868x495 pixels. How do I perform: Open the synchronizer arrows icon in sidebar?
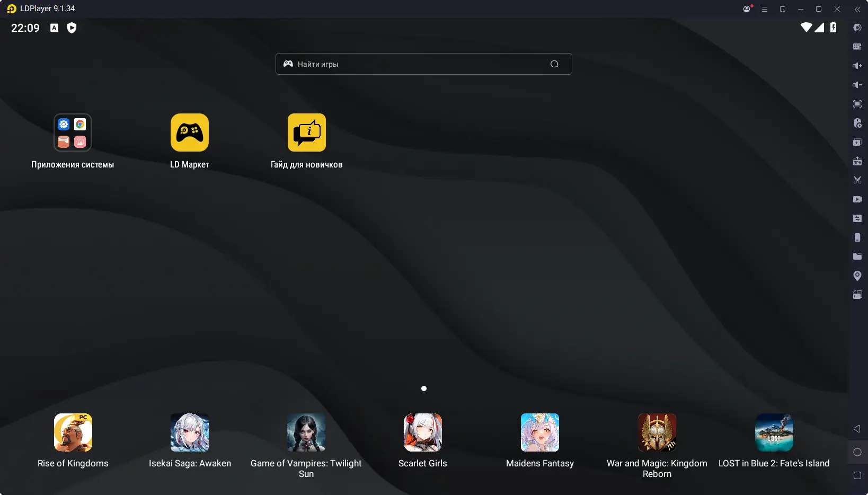tap(857, 218)
